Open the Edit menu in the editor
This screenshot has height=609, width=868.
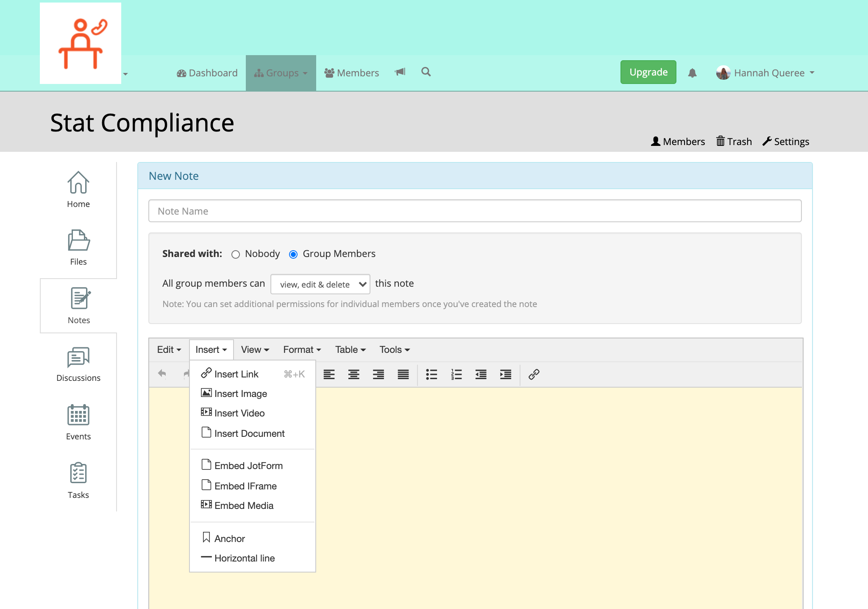(x=169, y=349)
